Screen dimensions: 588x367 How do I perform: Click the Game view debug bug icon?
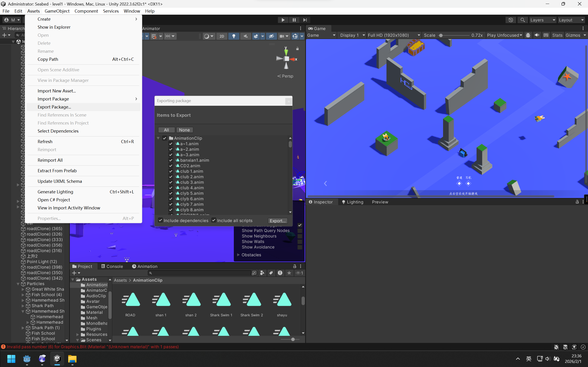(x=528, y=35)
